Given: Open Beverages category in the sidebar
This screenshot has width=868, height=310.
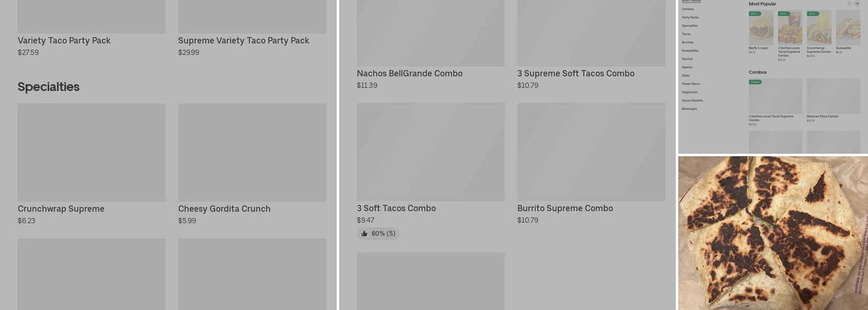Looking at the screenshot, I should (x=689, y=109).
